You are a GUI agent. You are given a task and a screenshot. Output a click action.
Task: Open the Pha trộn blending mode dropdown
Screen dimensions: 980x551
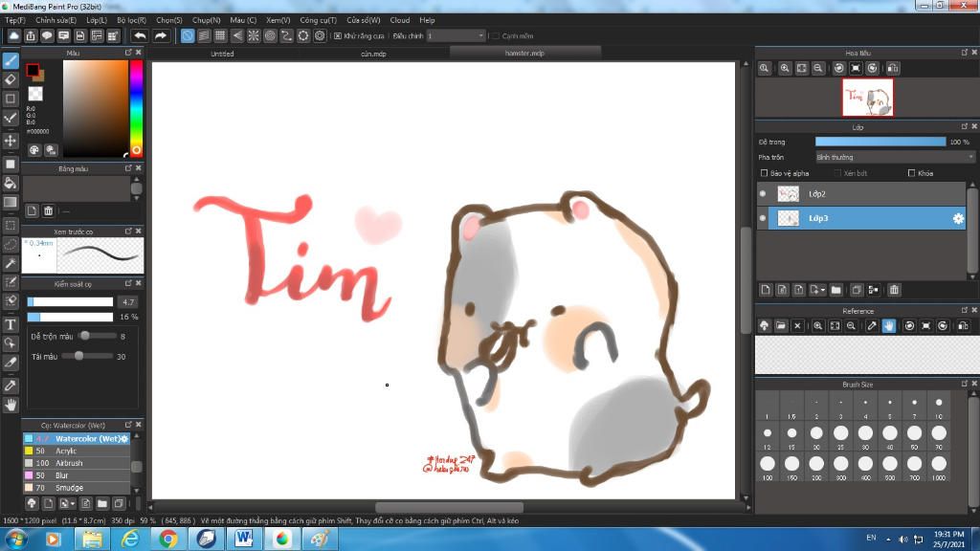pyautogui.click(x=895, y=158)
